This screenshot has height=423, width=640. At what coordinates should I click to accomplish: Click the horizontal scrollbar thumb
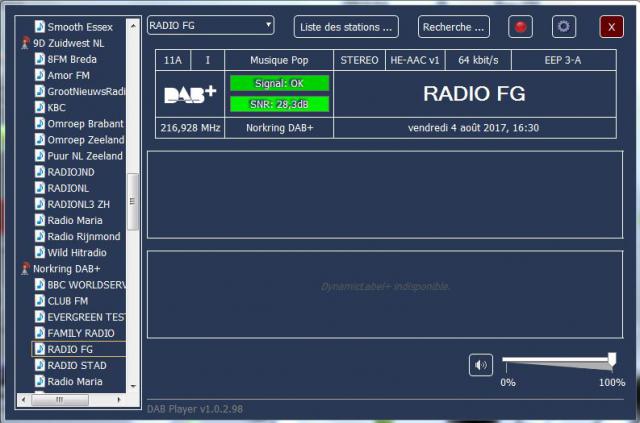(60, 400)
